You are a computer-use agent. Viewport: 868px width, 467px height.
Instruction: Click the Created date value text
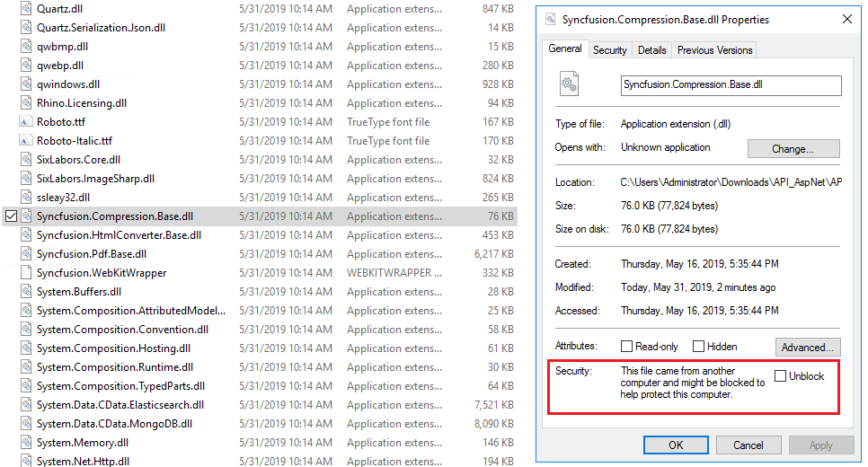[700, 264]
